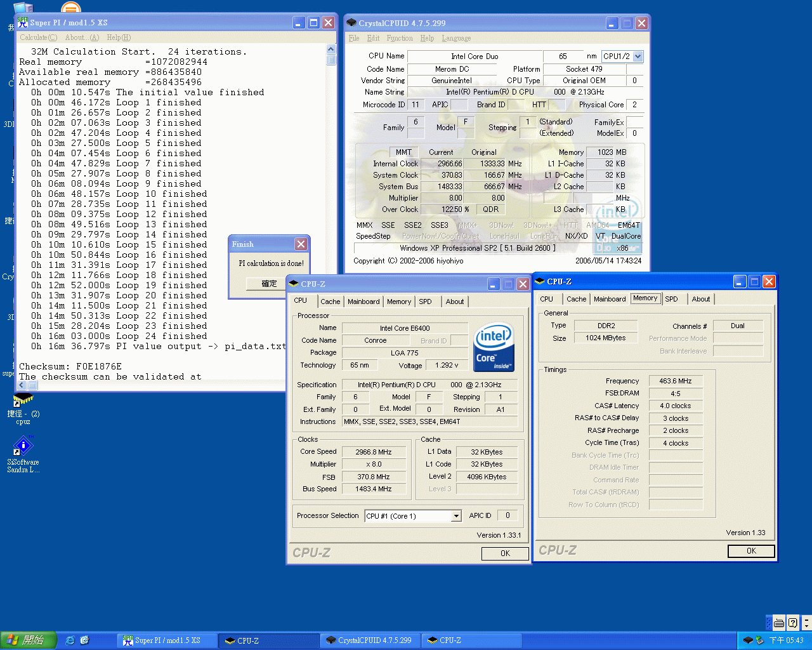The image size is (812, 650).
Task: Click the Intel Core E6400 name field
Action: [405, 328]
